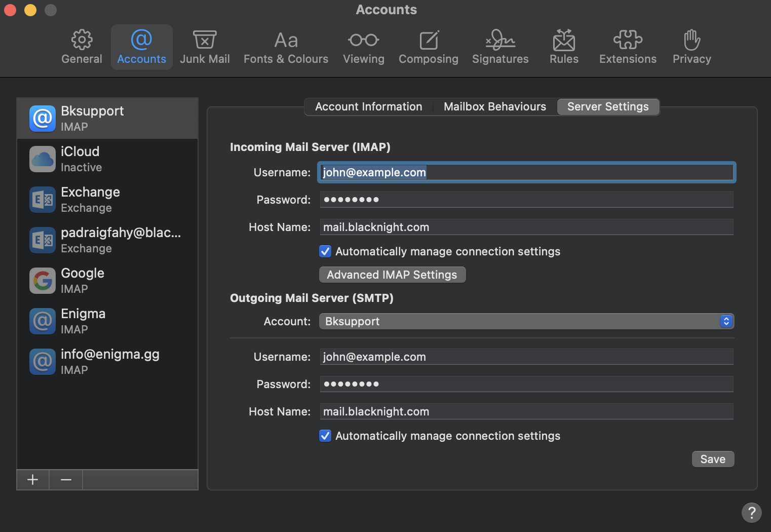Screen dimensions: 771x532
Task: Open help with the question mark button
Action: point(751,512)
